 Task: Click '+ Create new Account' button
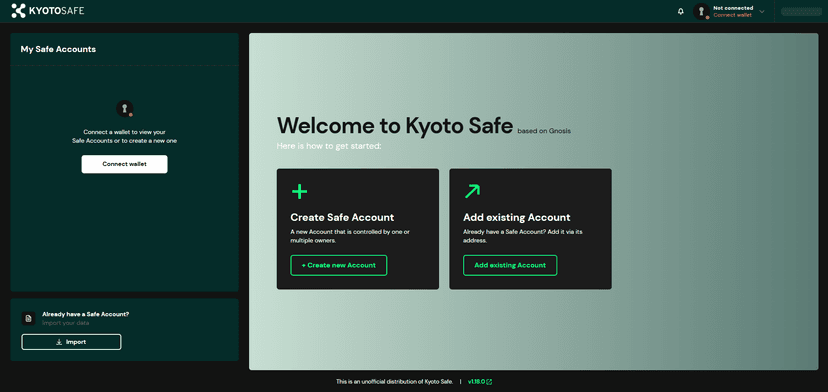tap(338, 265)
